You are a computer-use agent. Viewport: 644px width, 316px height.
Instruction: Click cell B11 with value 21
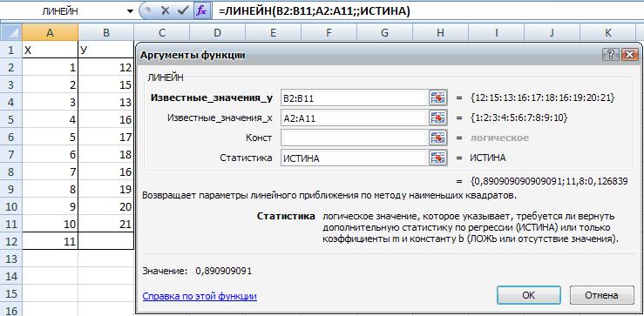tap(106, 224)
